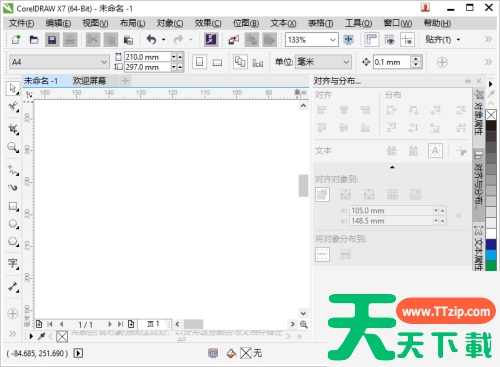This screenshot has height=367, width=500.
Task: Select the Parallel Dimension tool
Action: [x=13, y=287]
